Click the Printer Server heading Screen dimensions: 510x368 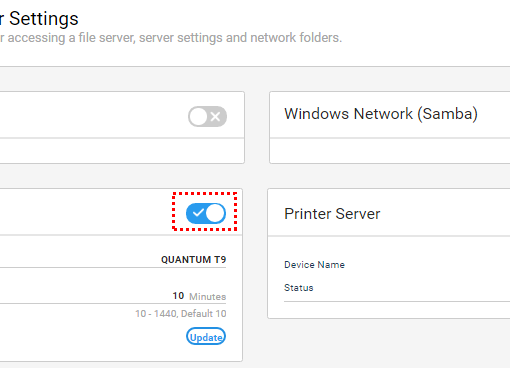tap(332, 214)
